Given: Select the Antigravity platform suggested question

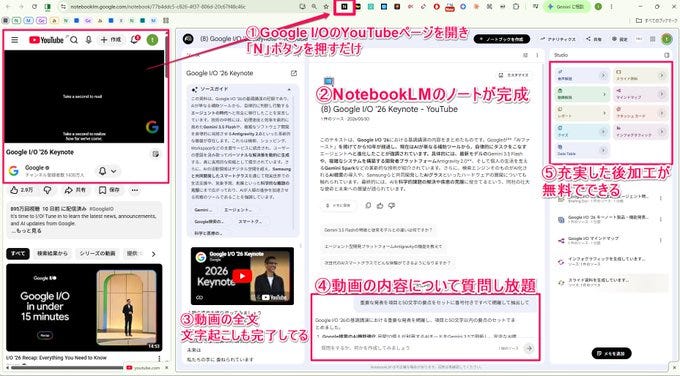Looking at the screenshot, I should pos(383,246).
